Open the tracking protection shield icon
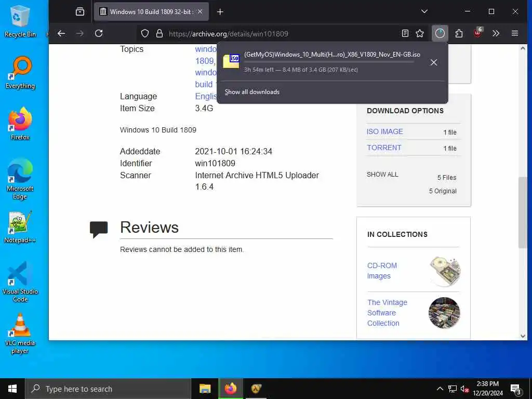This screenshot has width=532, height=399. [x=145, y=34]
